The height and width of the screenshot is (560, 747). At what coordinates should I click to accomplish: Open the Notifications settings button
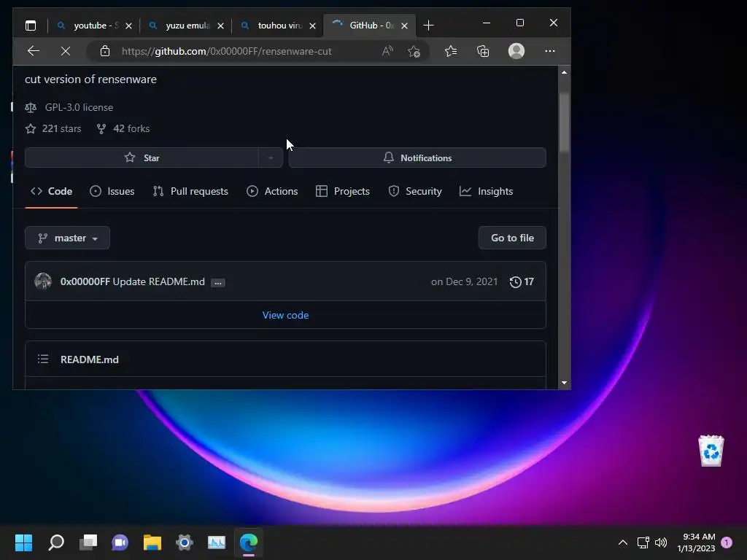click(x=417, y=157)
